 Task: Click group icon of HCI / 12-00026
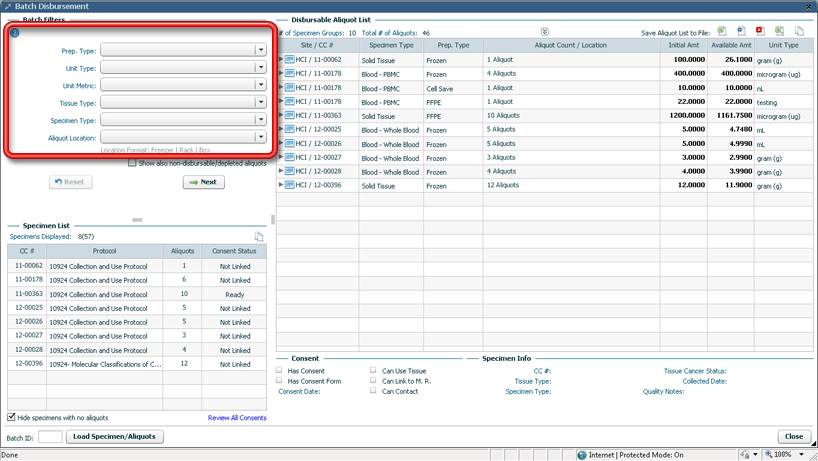(x=290, y=143)
